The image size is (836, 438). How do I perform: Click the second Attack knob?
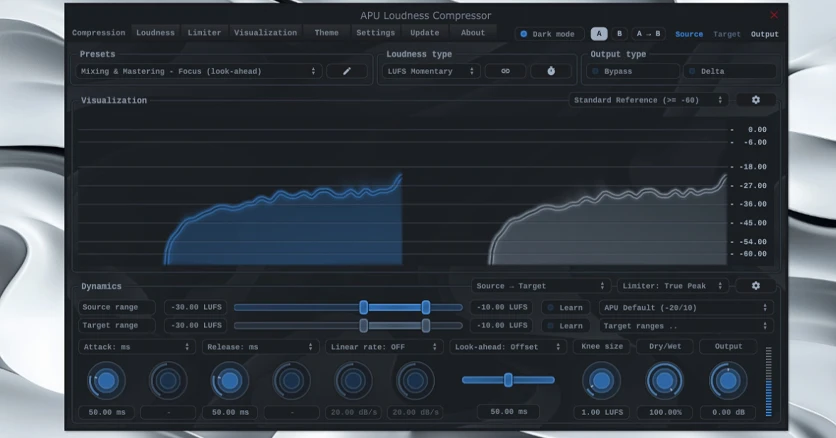[x=168, y=381]
